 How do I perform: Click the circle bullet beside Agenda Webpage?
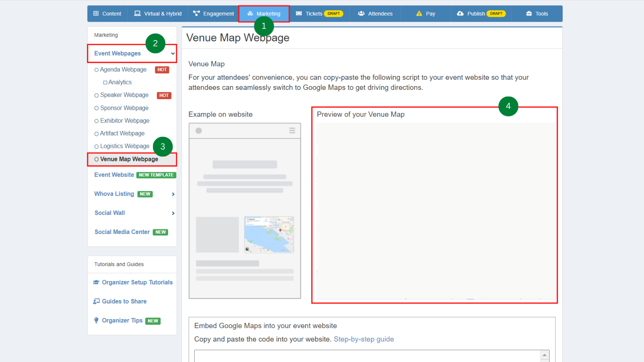tap(97, 70)
